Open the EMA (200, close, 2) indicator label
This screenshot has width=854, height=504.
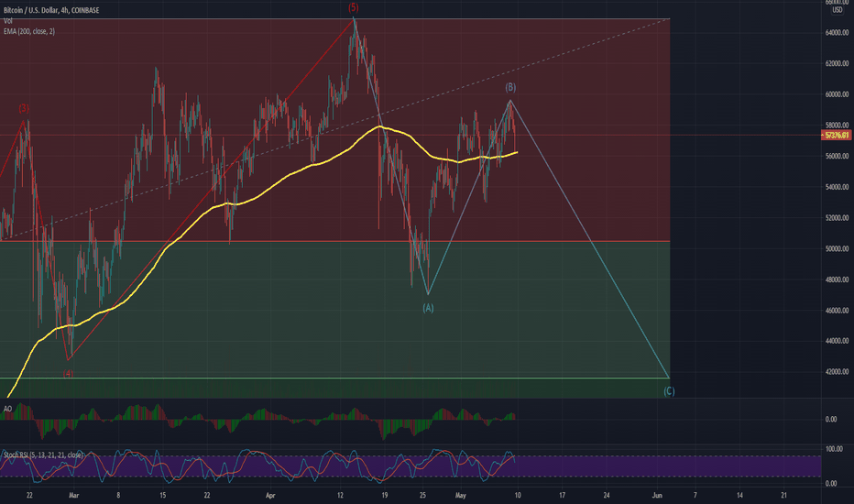(x=29, y=31)
